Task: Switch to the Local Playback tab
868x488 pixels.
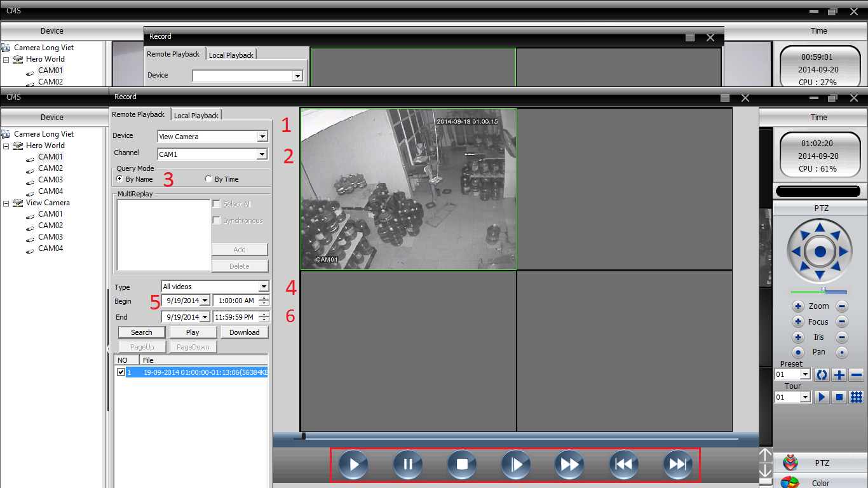Action: tap(196, 116)
